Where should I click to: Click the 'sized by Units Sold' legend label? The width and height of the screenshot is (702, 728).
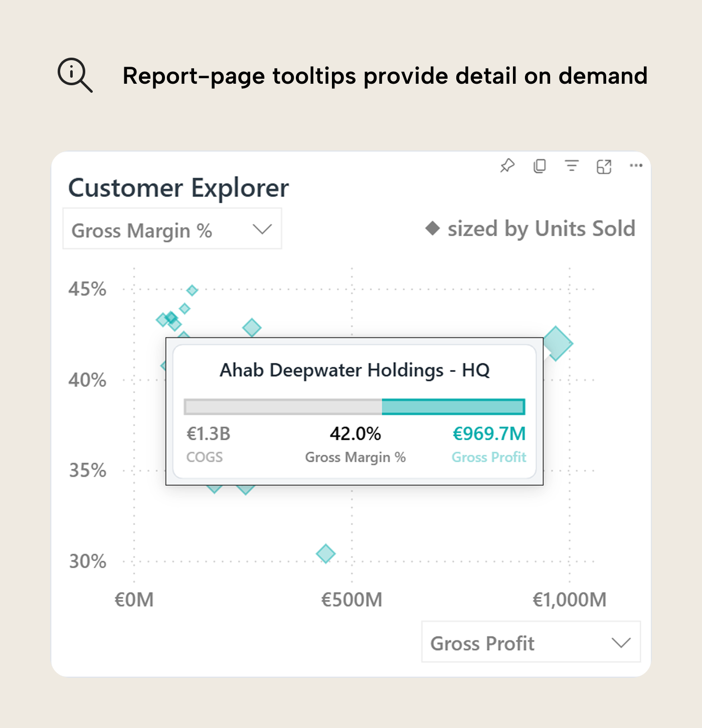(541, 229)
